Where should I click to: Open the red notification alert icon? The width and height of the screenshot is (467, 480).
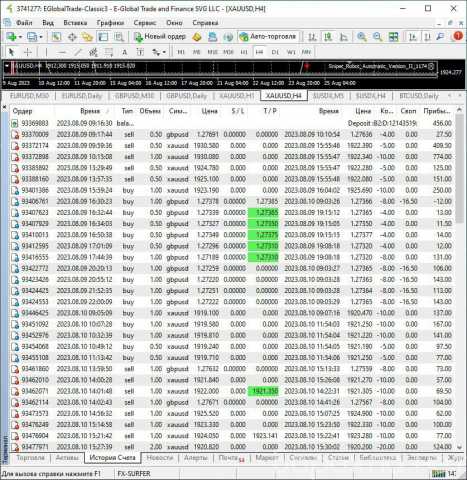(458, 36)
